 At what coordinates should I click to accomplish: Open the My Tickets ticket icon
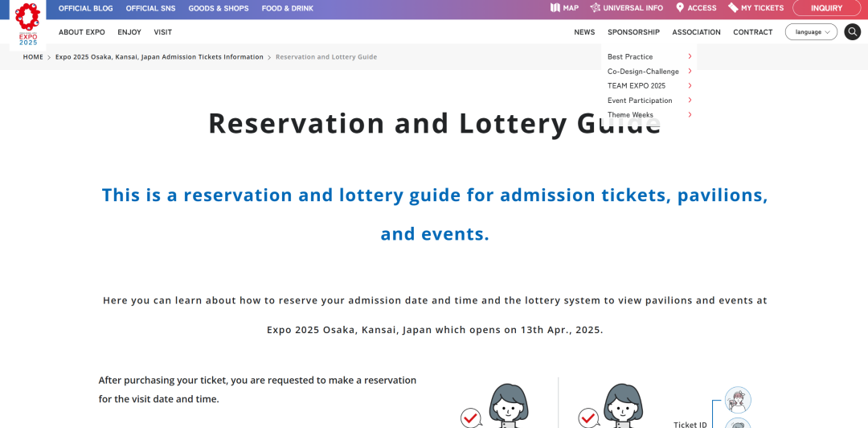(733, 8)
